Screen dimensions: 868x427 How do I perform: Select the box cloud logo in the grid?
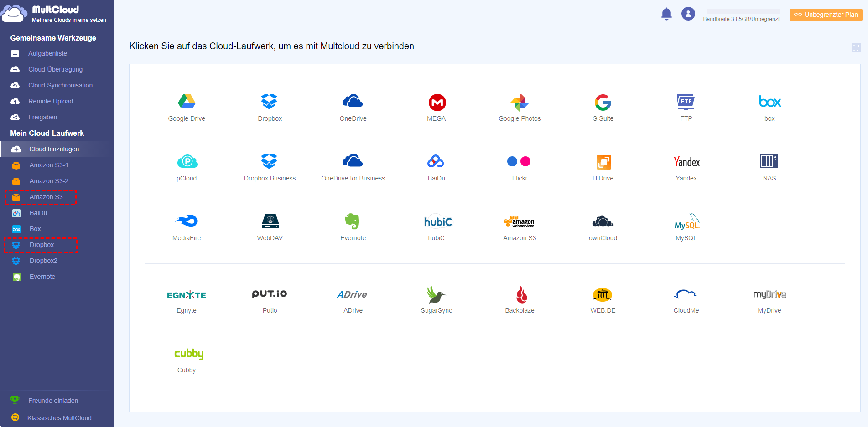(769, 102)
